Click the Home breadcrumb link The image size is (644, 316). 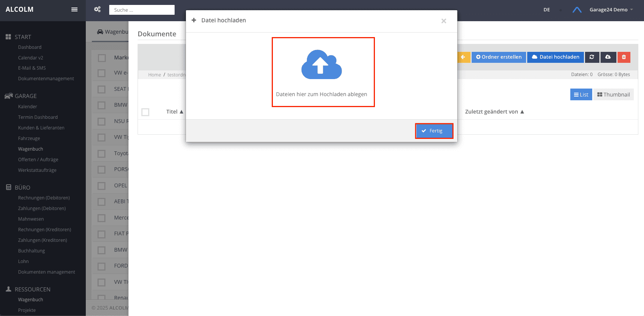tap(155, 75)
